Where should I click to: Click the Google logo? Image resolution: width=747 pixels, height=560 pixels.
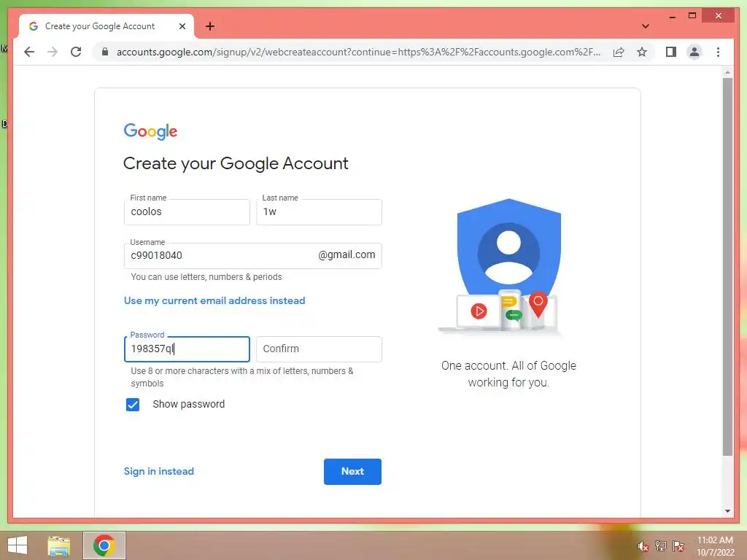tap(150, 131)
